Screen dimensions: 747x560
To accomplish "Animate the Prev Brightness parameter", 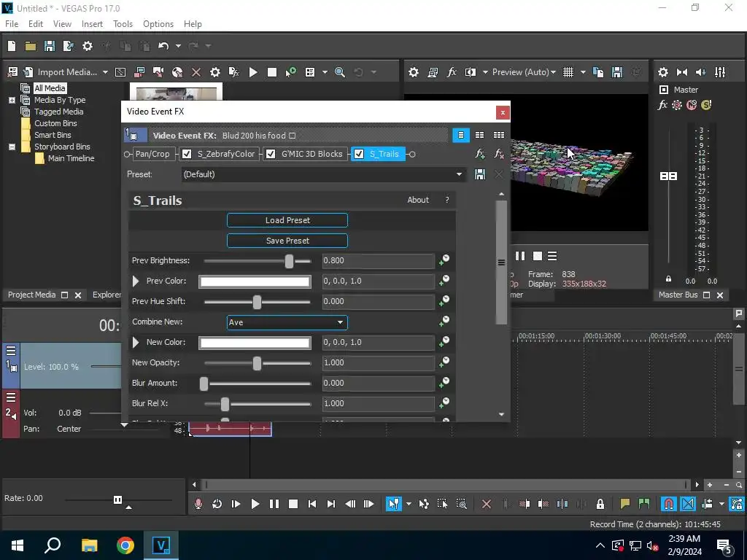I will coord(444,260).
